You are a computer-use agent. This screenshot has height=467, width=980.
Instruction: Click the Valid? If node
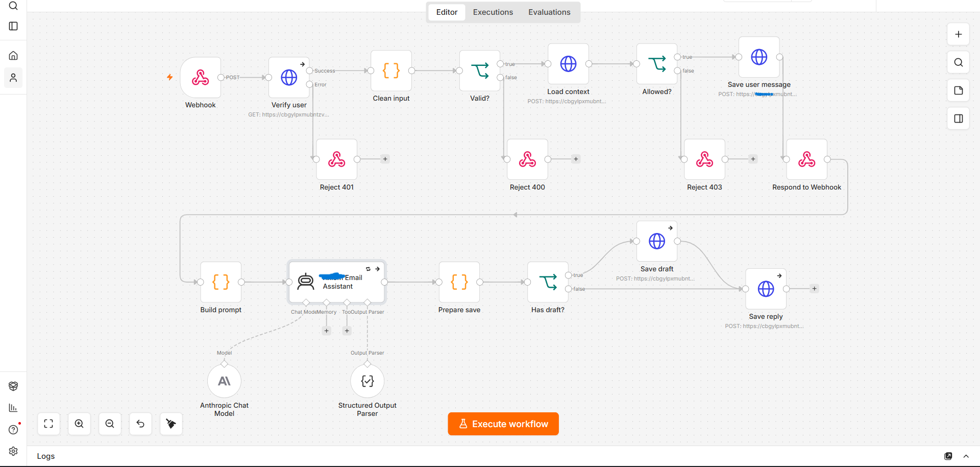(x=480, y=71)
